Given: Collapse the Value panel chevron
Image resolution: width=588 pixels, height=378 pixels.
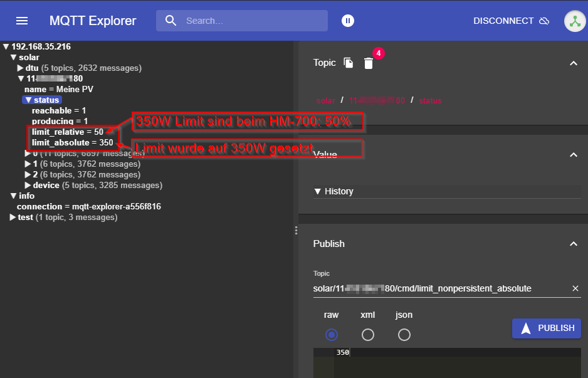Looking at the screenshot, I should pos(574,154).
